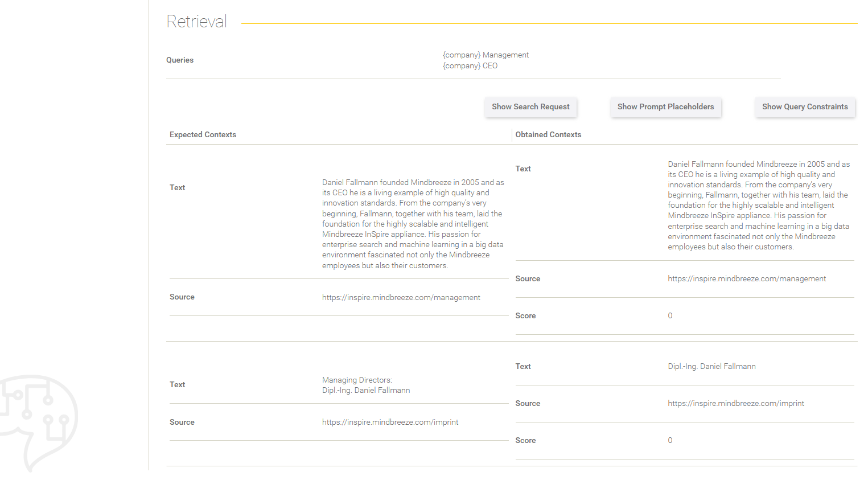Click Text label of second obtained context
The height and width of the screenshot is (480, 868).
point(523,367)
